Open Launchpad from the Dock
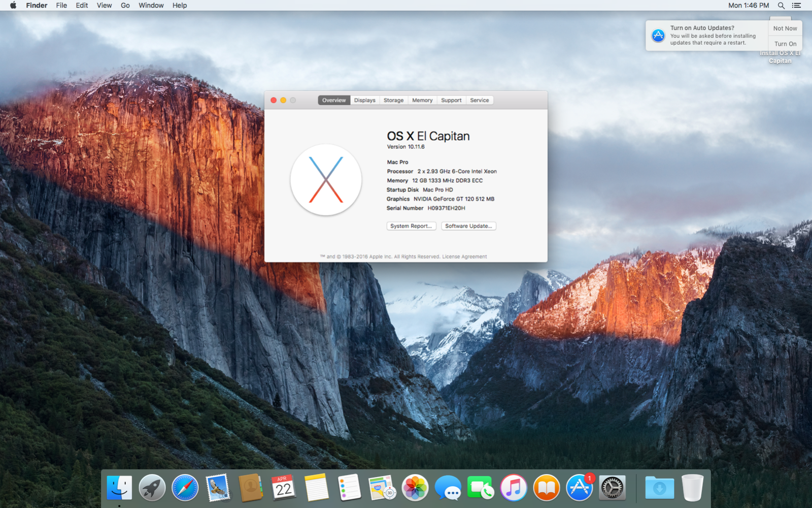The image size is (812, 508). 152,488
